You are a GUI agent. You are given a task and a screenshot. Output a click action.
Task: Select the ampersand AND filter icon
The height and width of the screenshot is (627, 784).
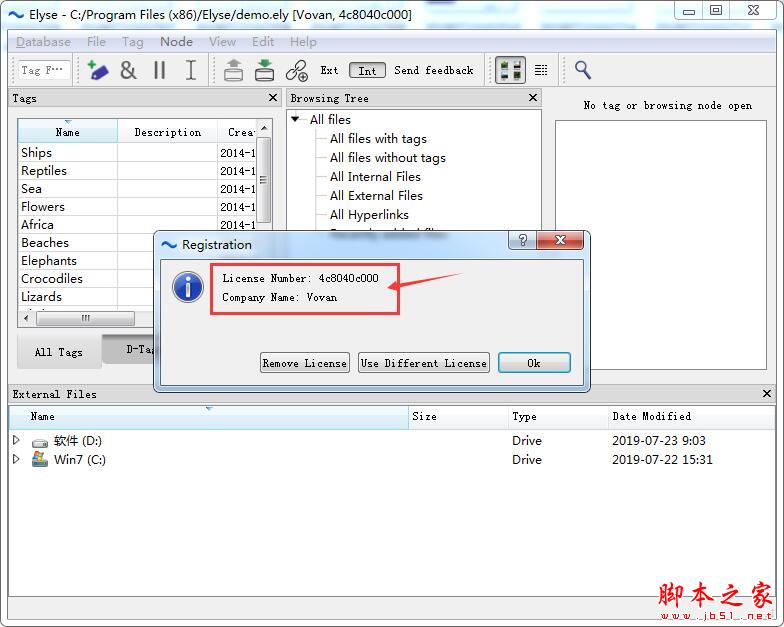pos(128,70)
